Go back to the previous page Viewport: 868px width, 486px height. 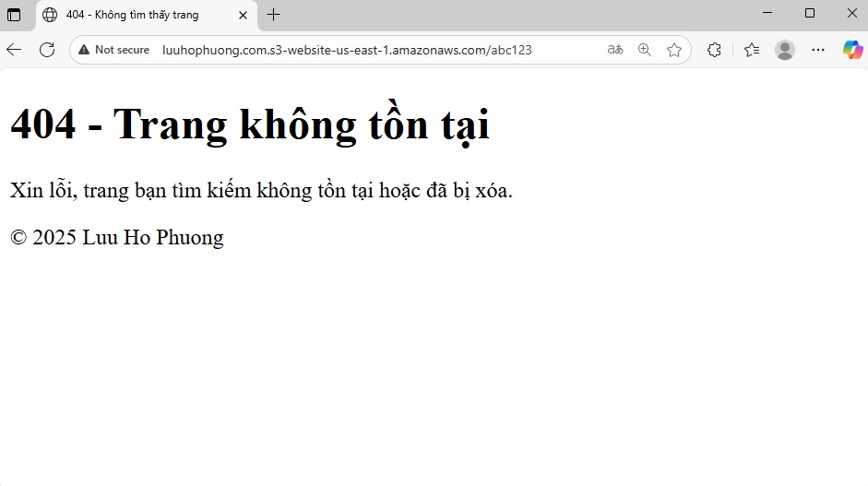14,50
